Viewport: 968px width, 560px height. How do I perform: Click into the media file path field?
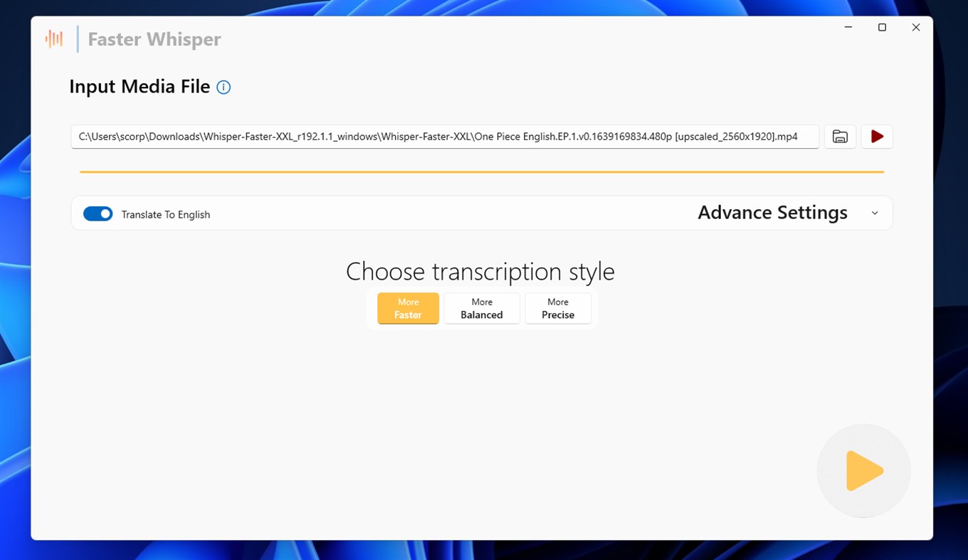[445, 137]
